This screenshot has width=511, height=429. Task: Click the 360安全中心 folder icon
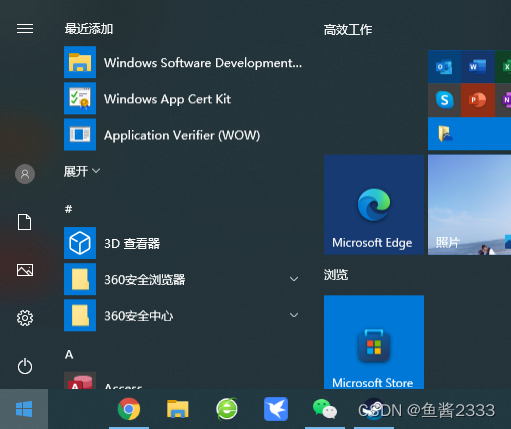(80, 315)
